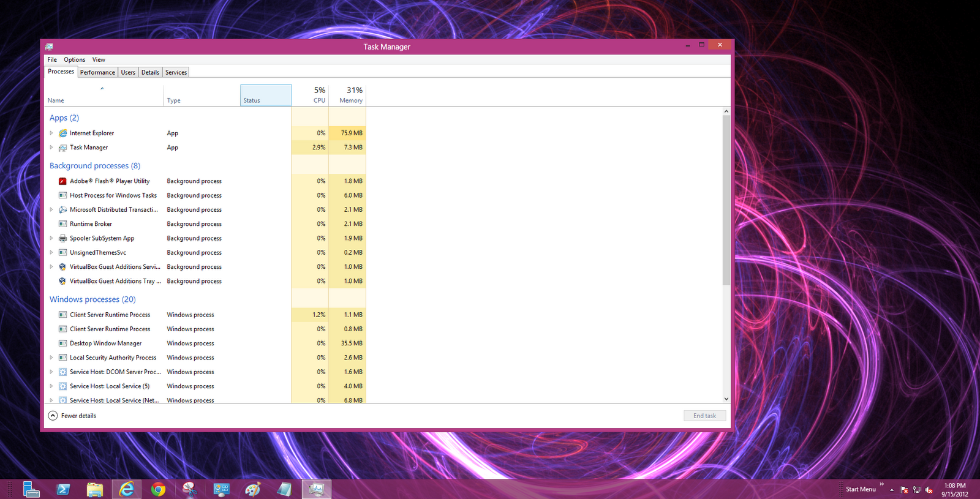Click the Local Security Authority Process icon
Image resolution: width=980 pixels, height=499 pixels.
(62, 358)
